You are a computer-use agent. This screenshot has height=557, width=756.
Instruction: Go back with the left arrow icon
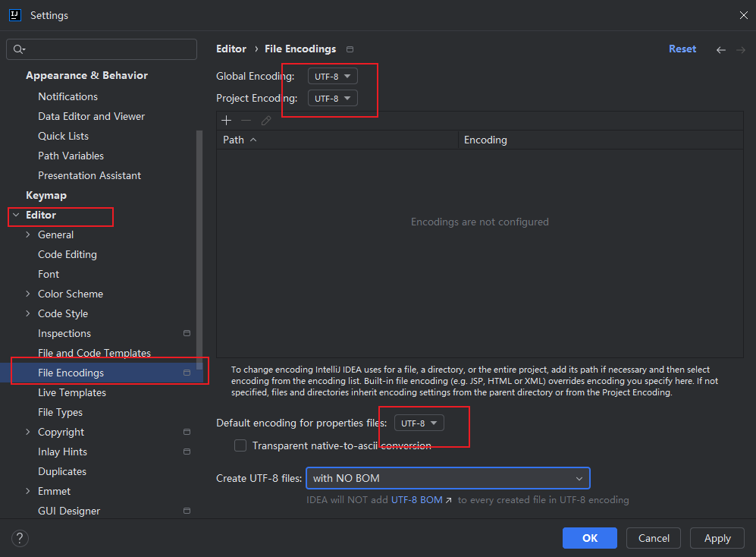[x=721, y=50]
